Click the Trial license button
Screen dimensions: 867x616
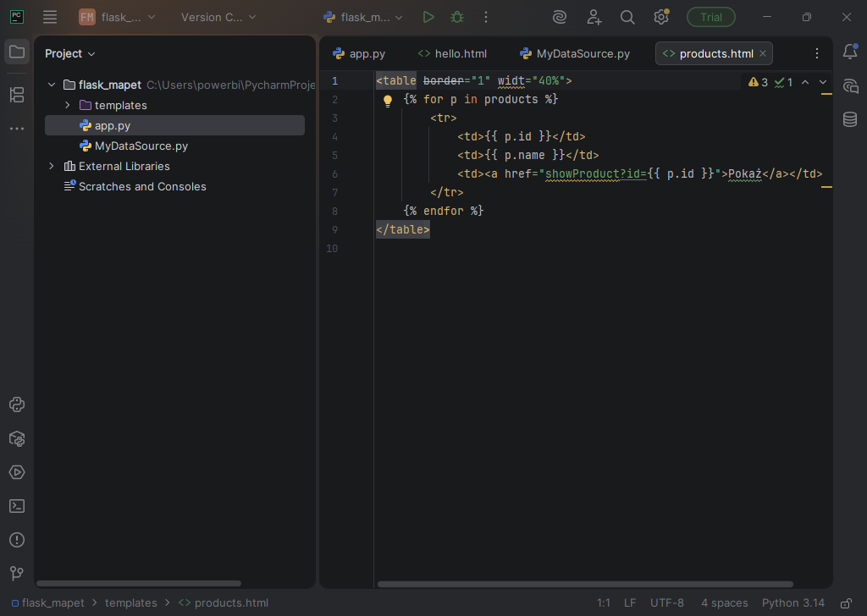tap(710, 17)
